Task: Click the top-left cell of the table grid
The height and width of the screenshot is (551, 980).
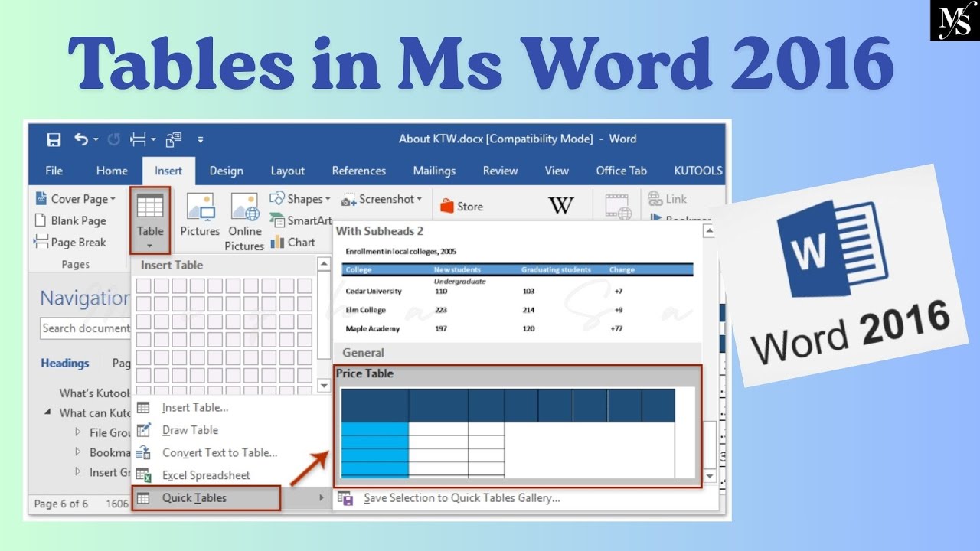Action: click(x=143, y=286)
